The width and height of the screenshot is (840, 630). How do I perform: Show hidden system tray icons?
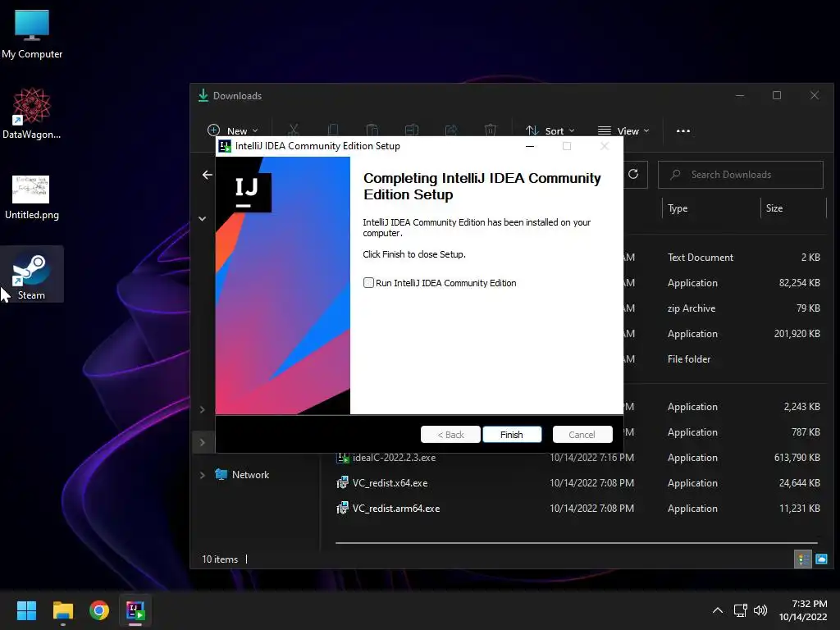tap(718, 610)
